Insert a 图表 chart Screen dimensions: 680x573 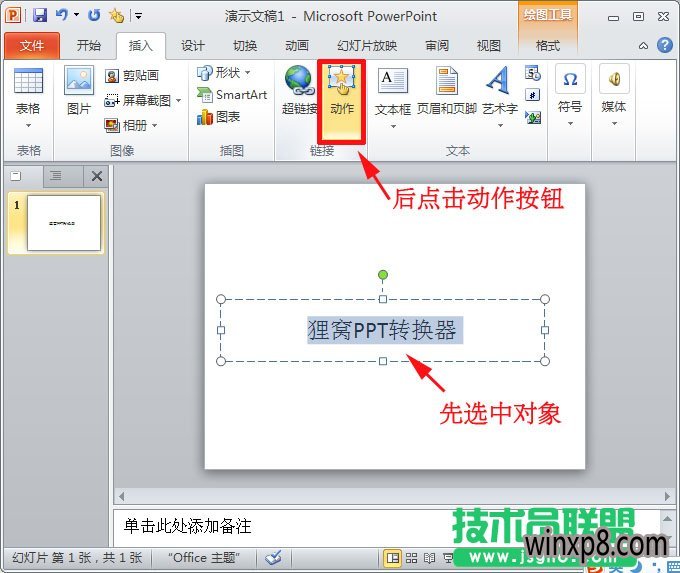point(219,117)
